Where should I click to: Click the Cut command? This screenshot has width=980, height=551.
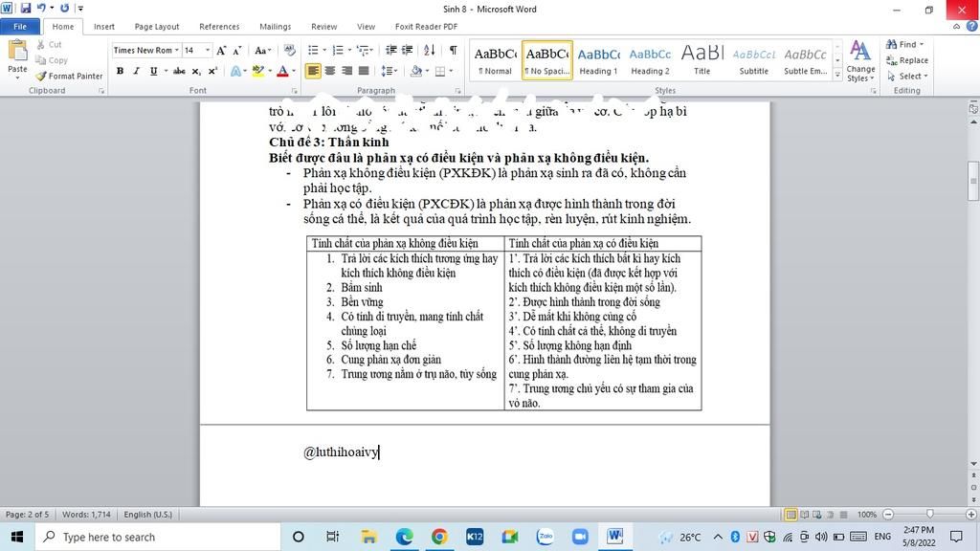tap(50, 44)
